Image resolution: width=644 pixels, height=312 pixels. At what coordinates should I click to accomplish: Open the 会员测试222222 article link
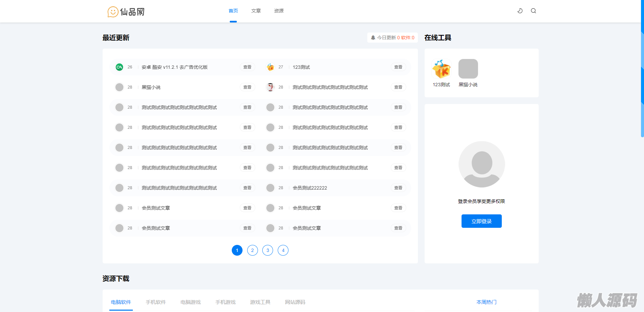point(310,188)
